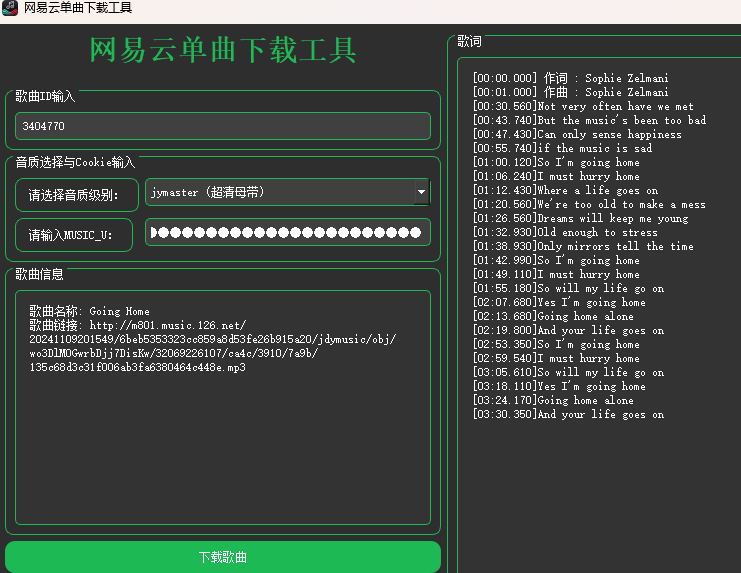The width and height of the screenshot is (741, 573).
Task: Click lyric at 01:49.110 'I must hurry home'
Action: click(556, 274)
